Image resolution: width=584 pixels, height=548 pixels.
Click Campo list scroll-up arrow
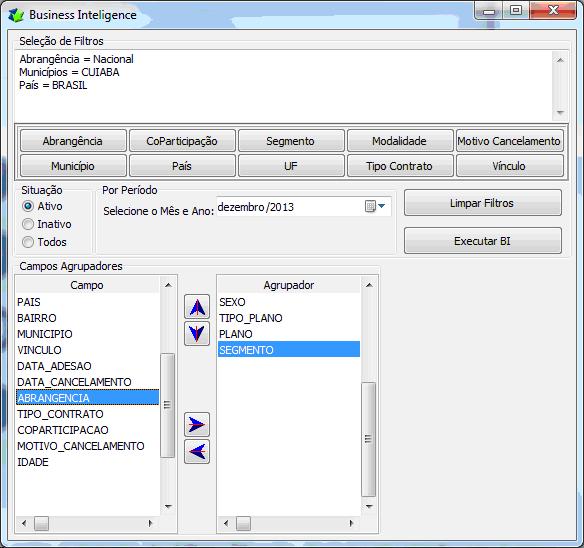click(x=168, y=285)
